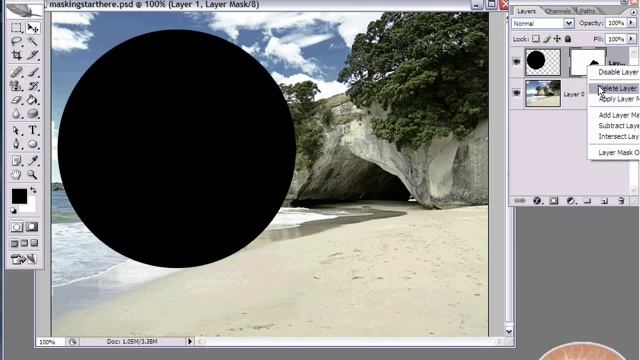640x360 pixels.
Task: Select the Pen tool
Action: tap(16, 144)
